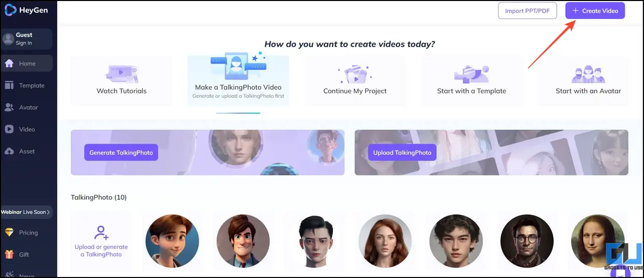Click the Home house icon in sidebar
The height and width of the screenshot is (278, 644).
coord(9,64)
